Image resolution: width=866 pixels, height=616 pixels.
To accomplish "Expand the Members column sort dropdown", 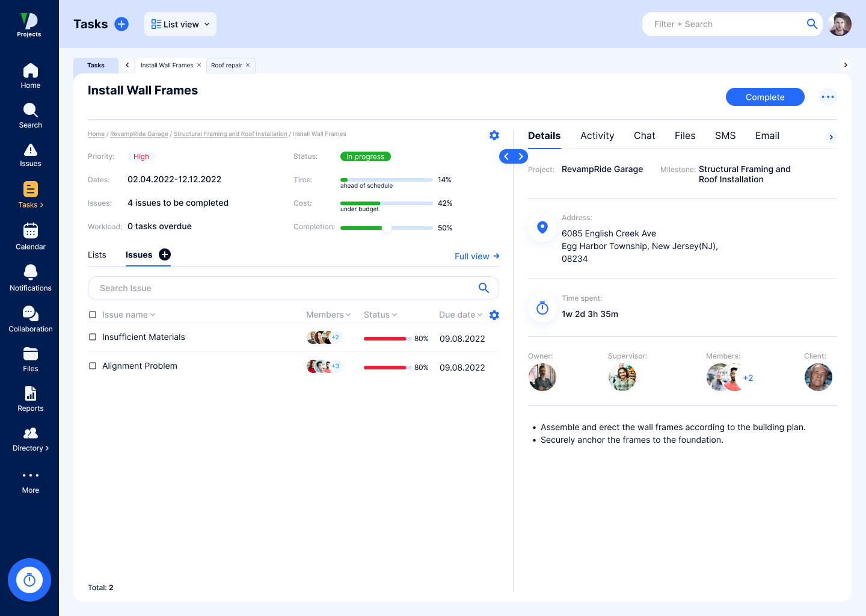I will point(328,315).
